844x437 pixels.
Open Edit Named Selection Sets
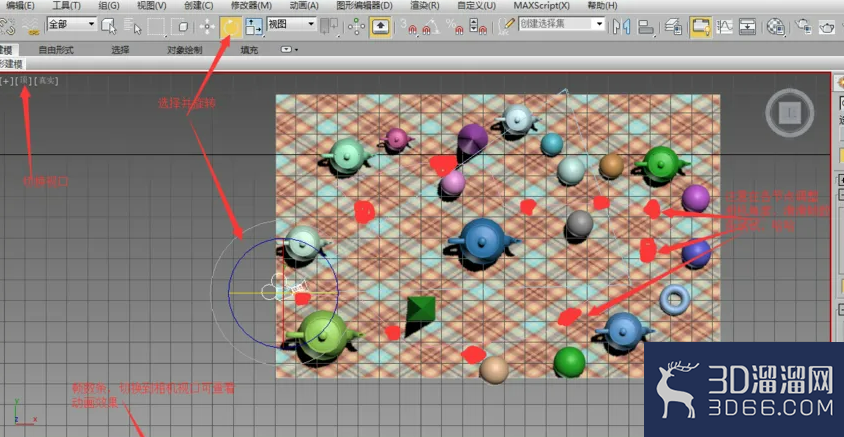pyautogui.click(x=506, y=25)
